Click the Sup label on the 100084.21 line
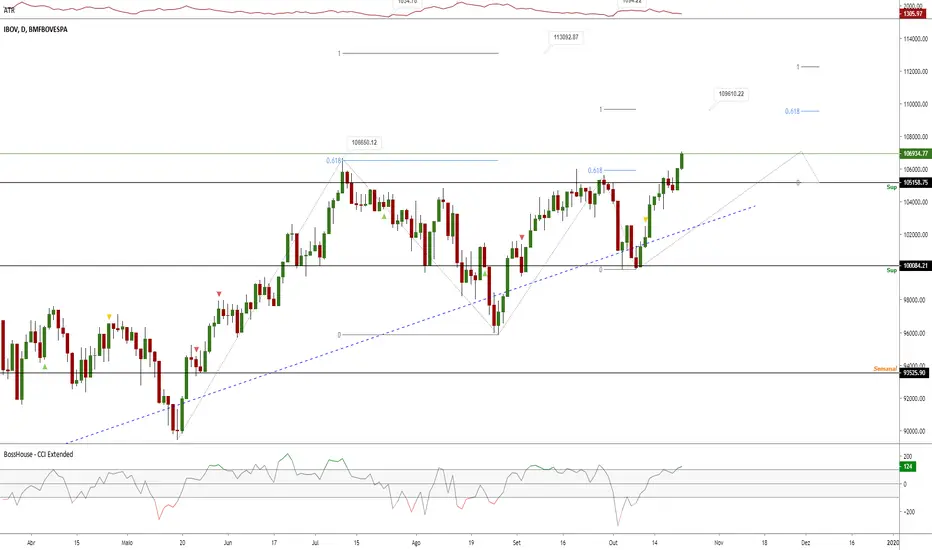Screen dimensions: 932x550 click(x=892, y=271)
